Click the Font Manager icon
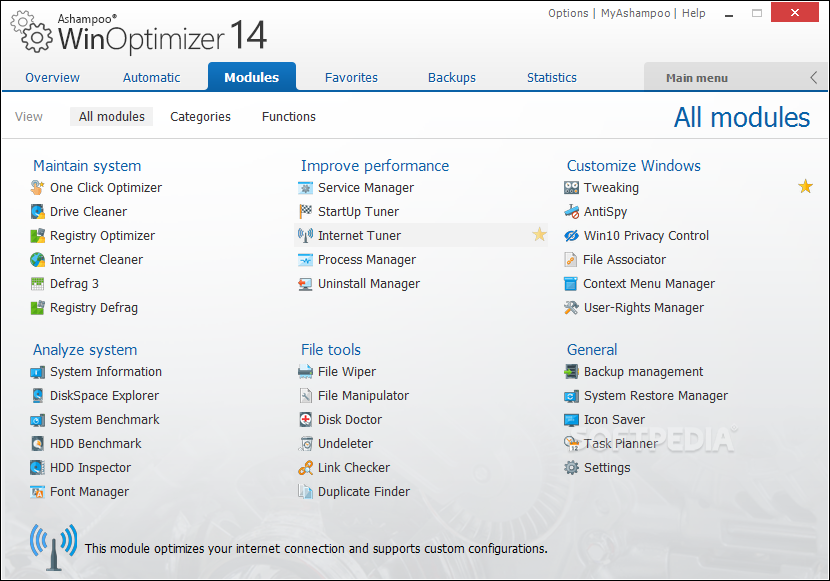Viewport: 830px width, 581px height. (x=37, y=492)
